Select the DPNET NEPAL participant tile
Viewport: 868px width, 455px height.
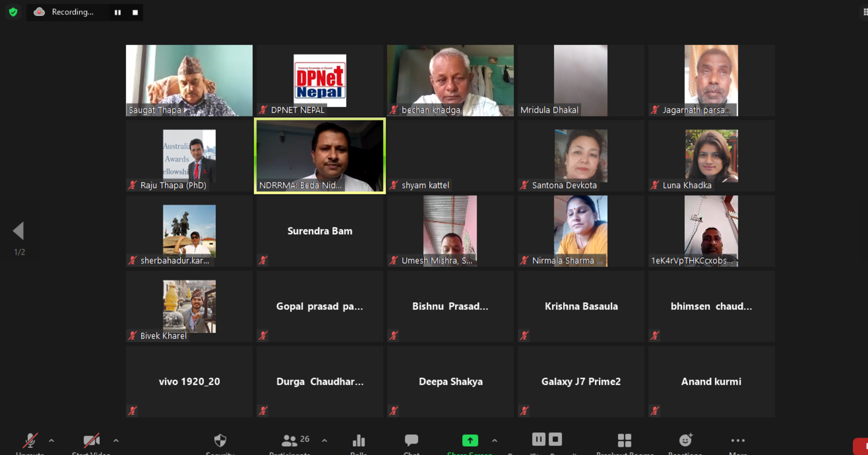tap(319, 81)
